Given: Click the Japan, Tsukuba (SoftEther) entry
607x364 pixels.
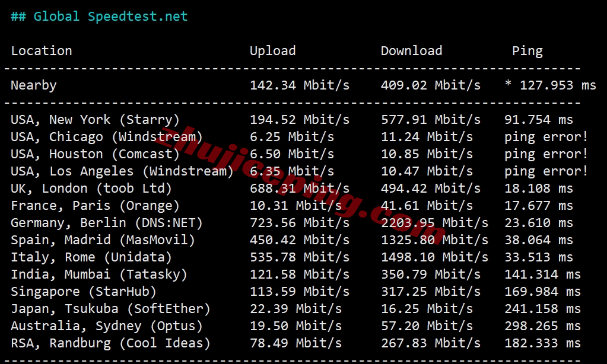Looking at the screenshot, I should click(110, 309).
